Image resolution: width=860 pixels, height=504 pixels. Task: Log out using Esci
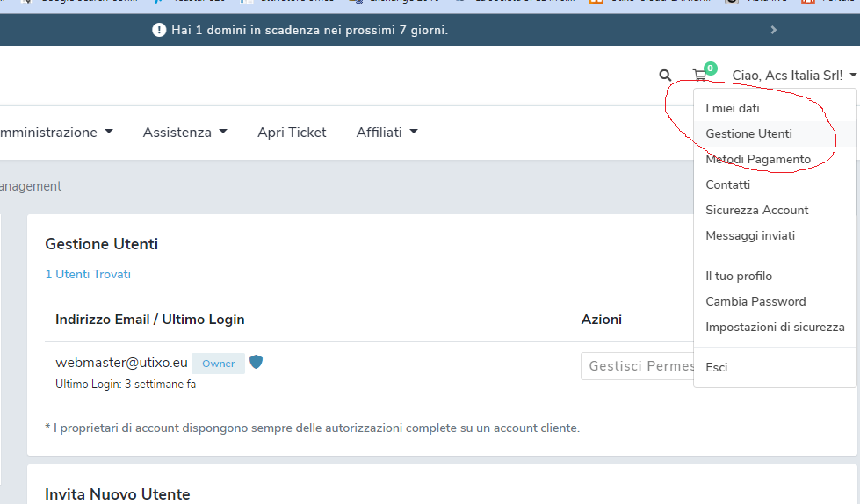click(x=717, y=367)
